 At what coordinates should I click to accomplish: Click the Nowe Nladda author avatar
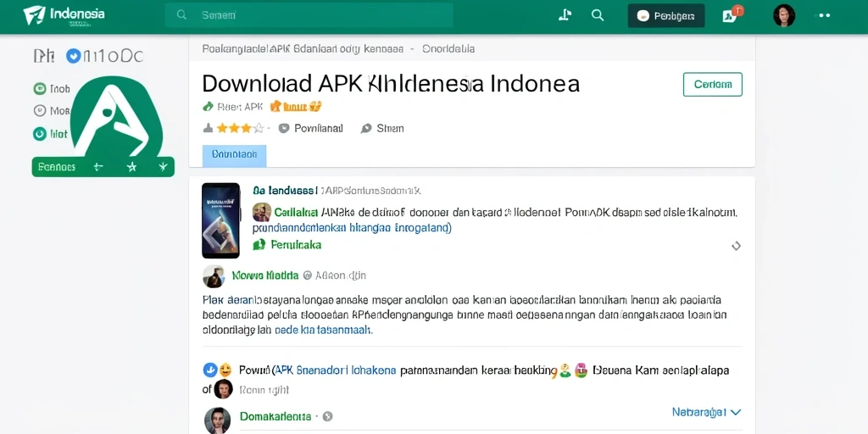coord(213,276)
